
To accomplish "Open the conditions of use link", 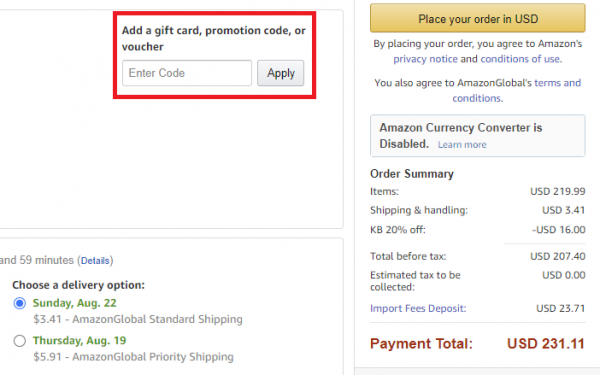I will [x=520, y=59].
